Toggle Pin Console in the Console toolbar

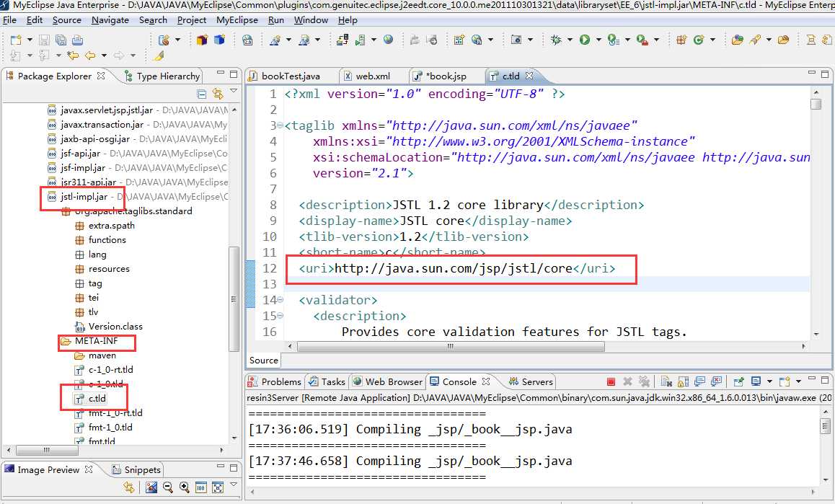[x=738, y=381]
